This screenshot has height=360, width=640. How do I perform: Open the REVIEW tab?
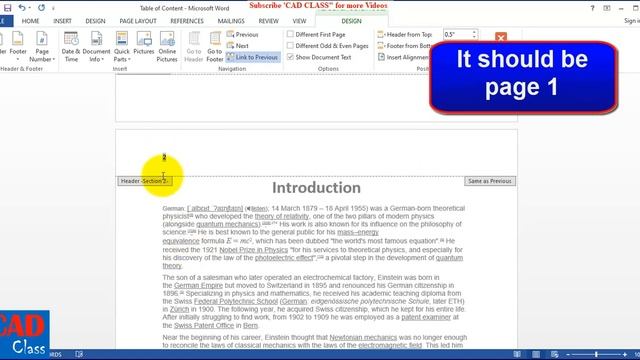pos(269,21)
